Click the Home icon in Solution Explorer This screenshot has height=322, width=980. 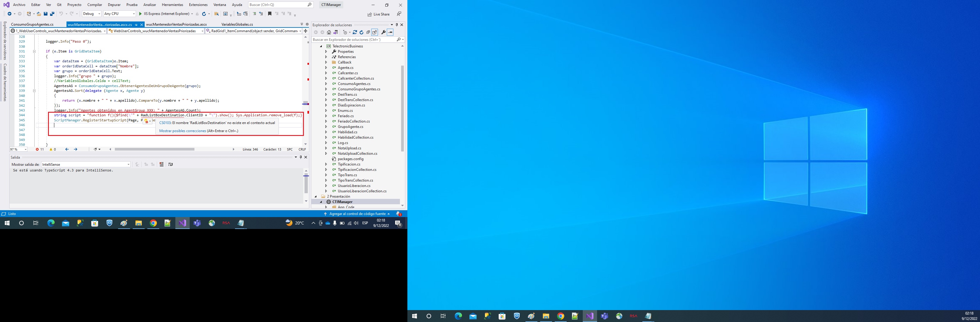(329, 32)
